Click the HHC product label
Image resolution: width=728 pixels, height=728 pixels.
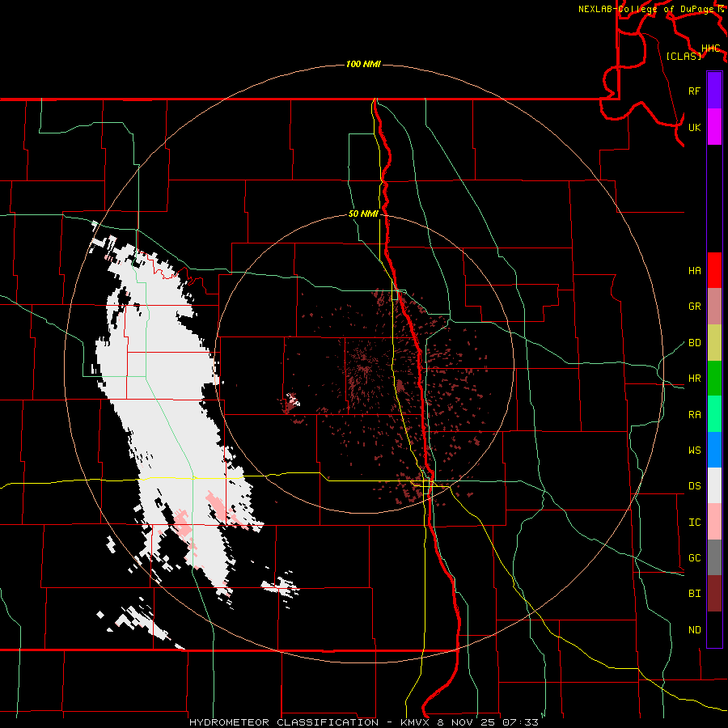710,49
